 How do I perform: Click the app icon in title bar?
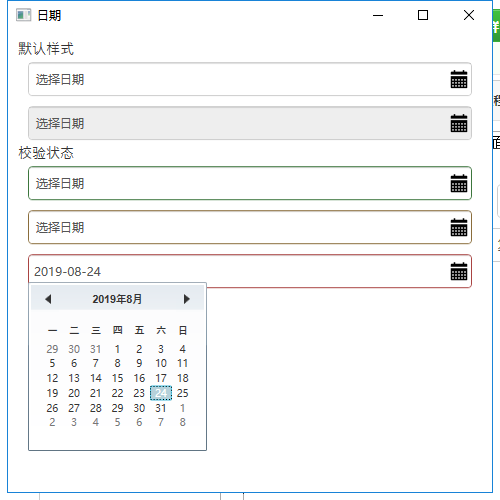23,15
